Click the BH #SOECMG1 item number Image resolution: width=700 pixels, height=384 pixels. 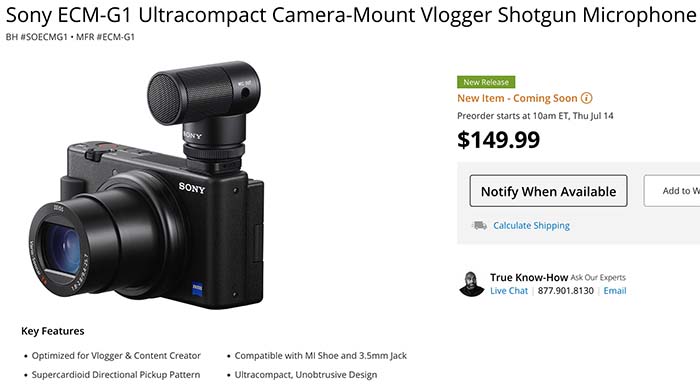[x=36, y=37]
